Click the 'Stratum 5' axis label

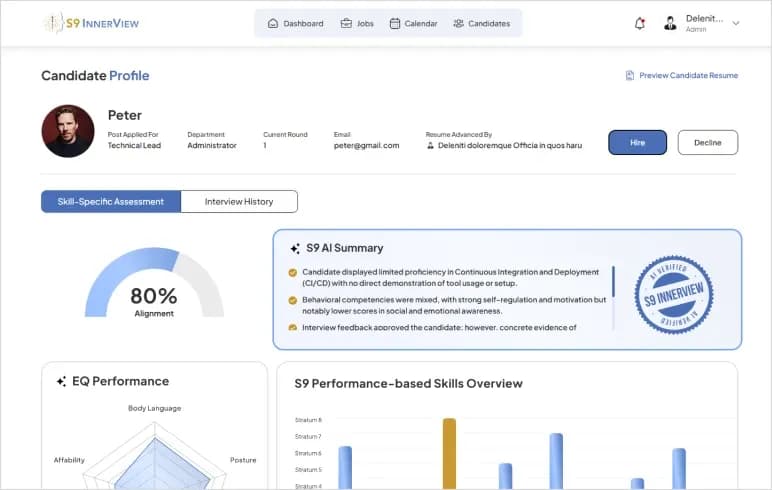coord(308,470)
